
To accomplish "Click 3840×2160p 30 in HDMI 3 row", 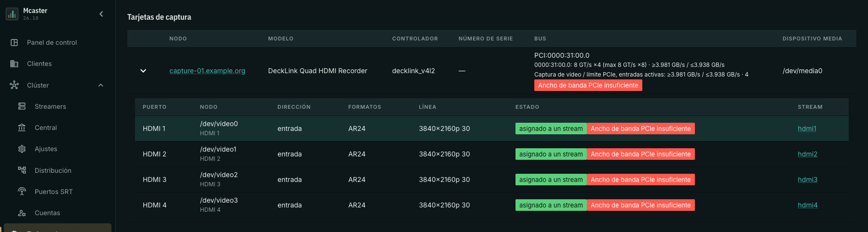I will pos(444,180).
